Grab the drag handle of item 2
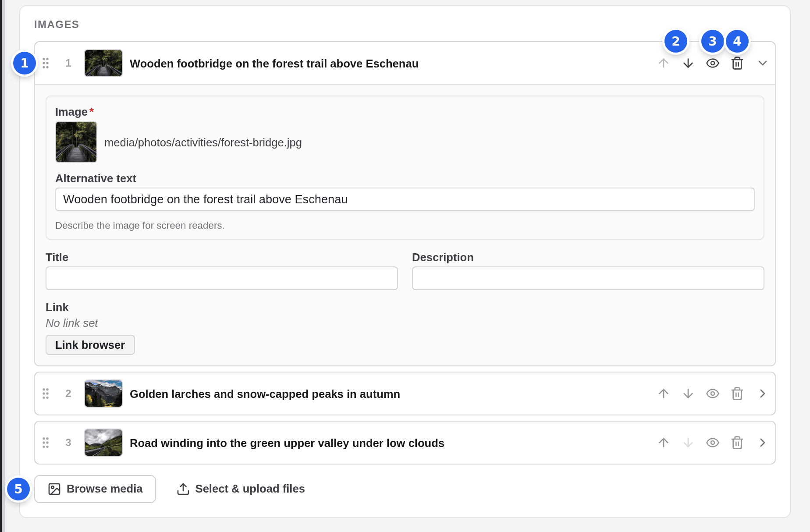This screenshot has height=532, width=810. (x=46, y=394)
